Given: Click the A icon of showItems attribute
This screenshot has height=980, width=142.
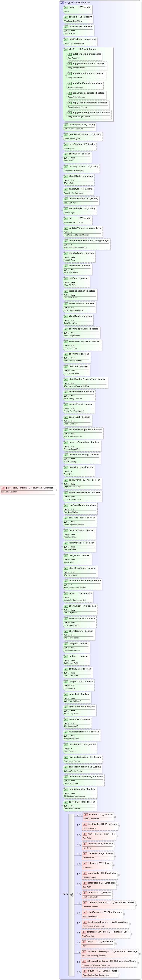Looking at the screenshot, I should (x=66, y=266).
